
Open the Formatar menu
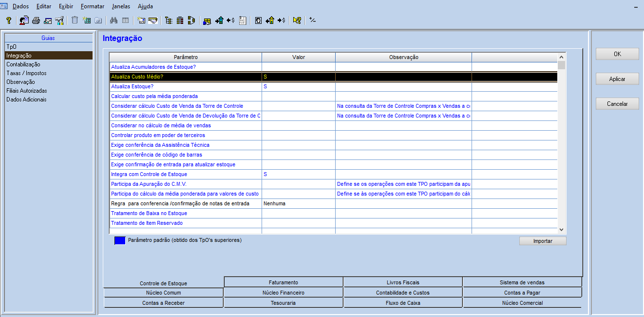(93, 6)
